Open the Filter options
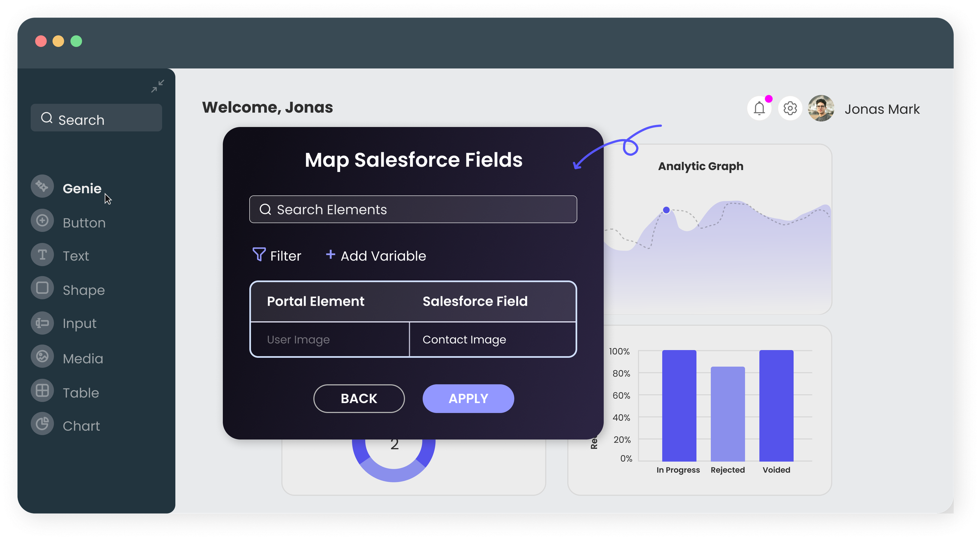980x540 pixels. [277, 255]
